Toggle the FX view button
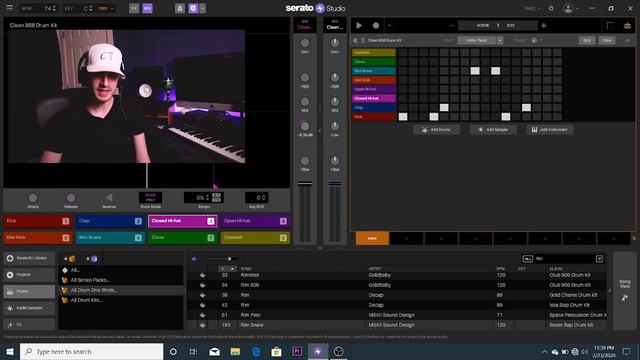 click(134, 8)
